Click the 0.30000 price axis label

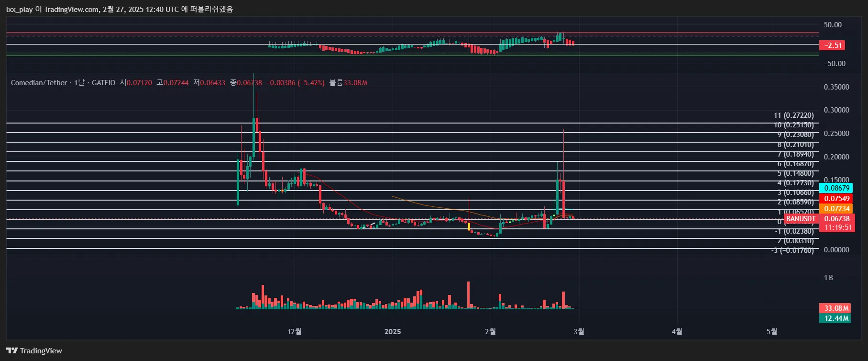[836, 110]
